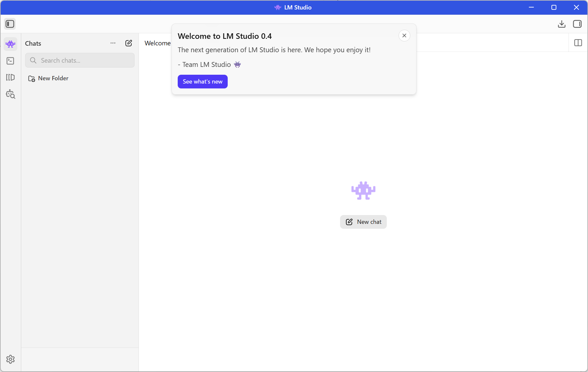Screen dimensions: 588x372
Task: Click the purple LM Studio mascot logo
Action: [x=363, y=190]
